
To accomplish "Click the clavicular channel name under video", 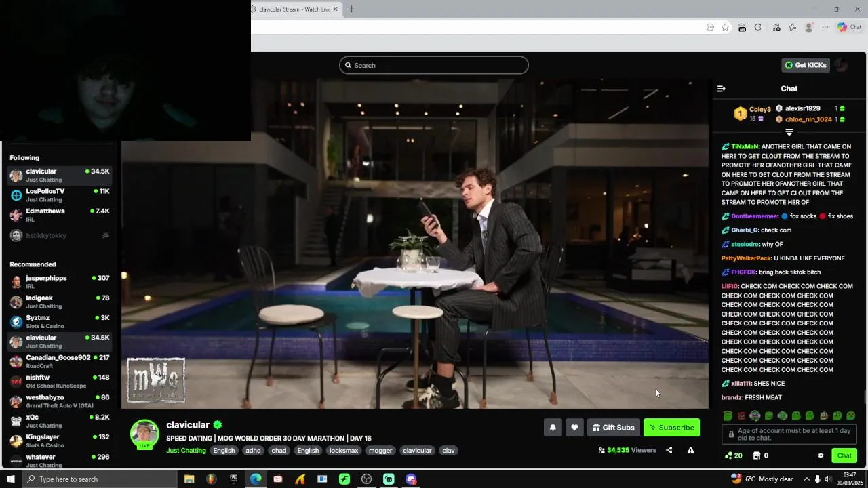I will tap(188, 425).
